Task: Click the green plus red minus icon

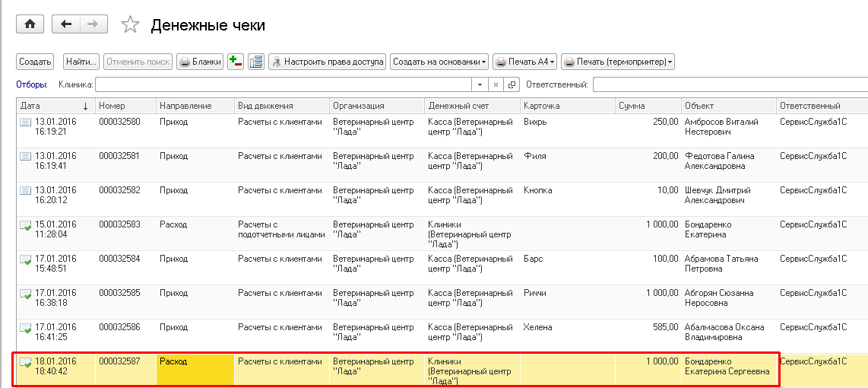Action: 236,62
